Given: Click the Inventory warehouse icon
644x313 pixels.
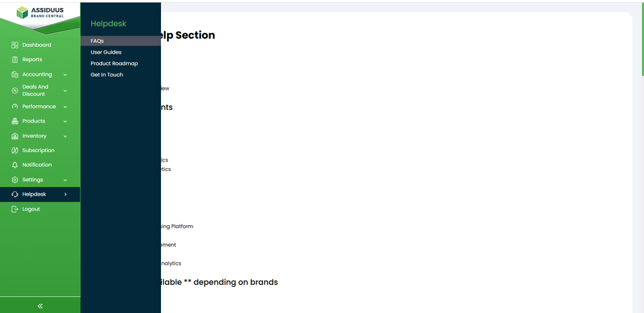Looking at the screenshot, I should pos(15,136).
